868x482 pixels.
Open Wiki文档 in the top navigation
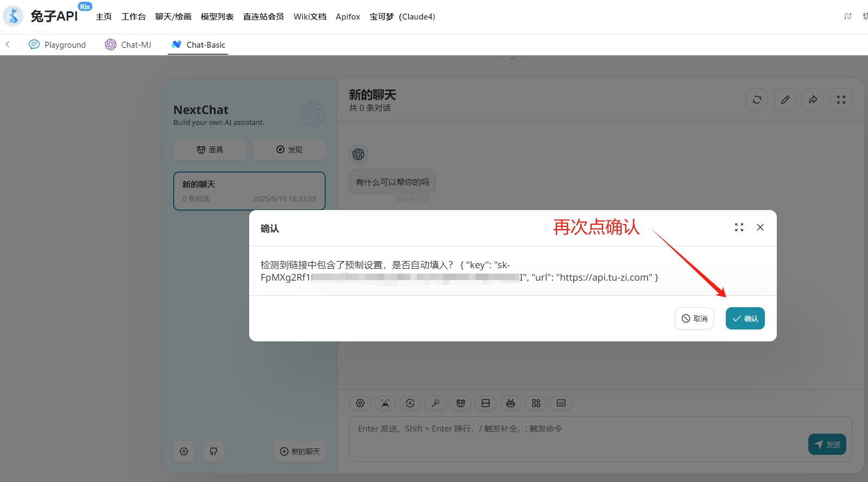point(310,17)
